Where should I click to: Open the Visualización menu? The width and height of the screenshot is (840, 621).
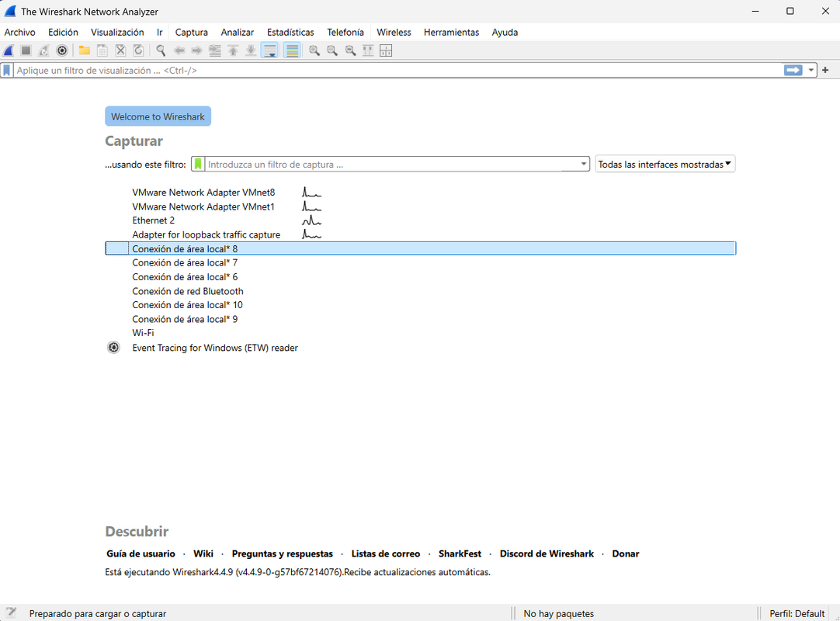click(x=117, y=32)
